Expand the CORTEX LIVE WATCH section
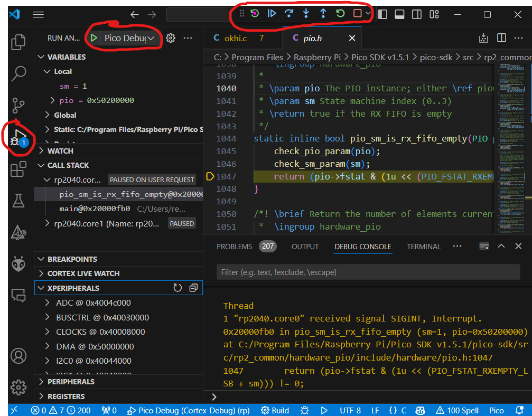The width and height of the screenshot is (532, 416). point(41,273)
